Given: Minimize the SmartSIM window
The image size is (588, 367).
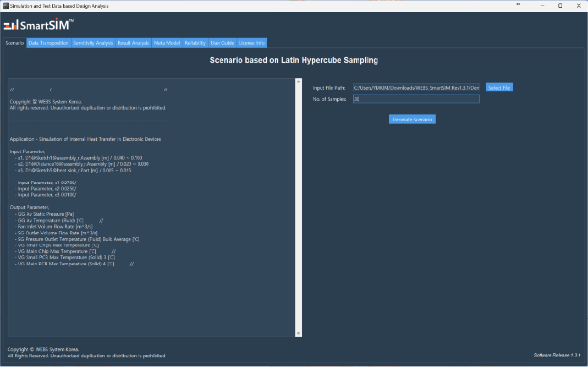Looking at the screenshot, I should (543, 6).
